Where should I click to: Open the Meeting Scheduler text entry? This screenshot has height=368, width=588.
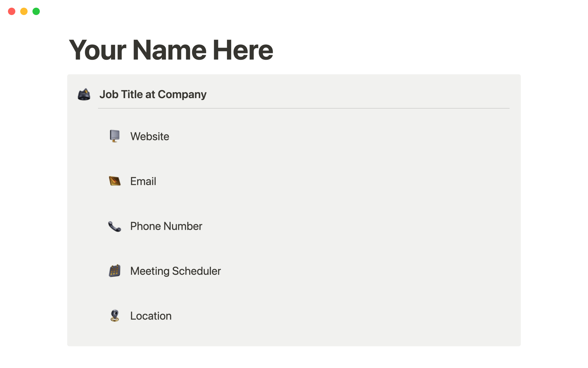pos(175,271)
